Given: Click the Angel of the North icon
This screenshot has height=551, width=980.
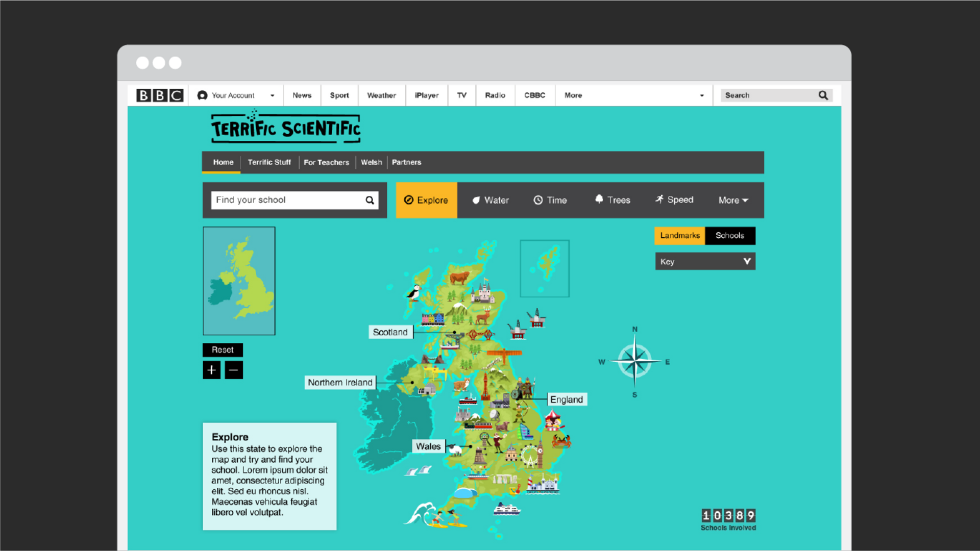Looking at the screenshot, I should click(504, 353).
